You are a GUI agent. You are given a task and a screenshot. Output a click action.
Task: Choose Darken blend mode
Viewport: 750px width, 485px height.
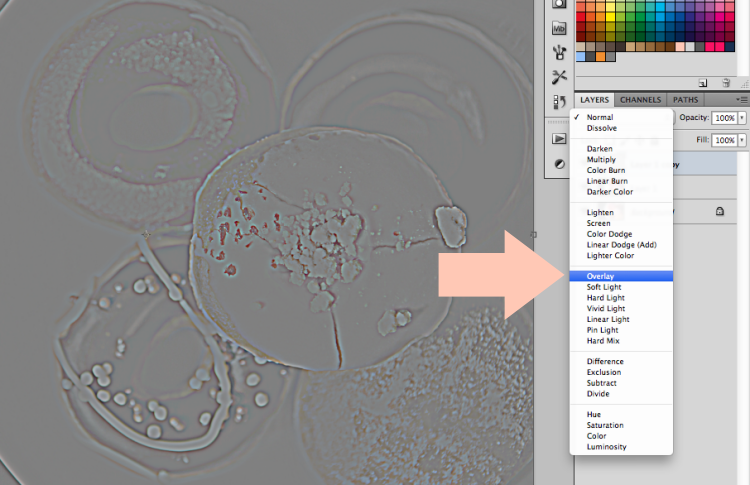click(621, 149)
